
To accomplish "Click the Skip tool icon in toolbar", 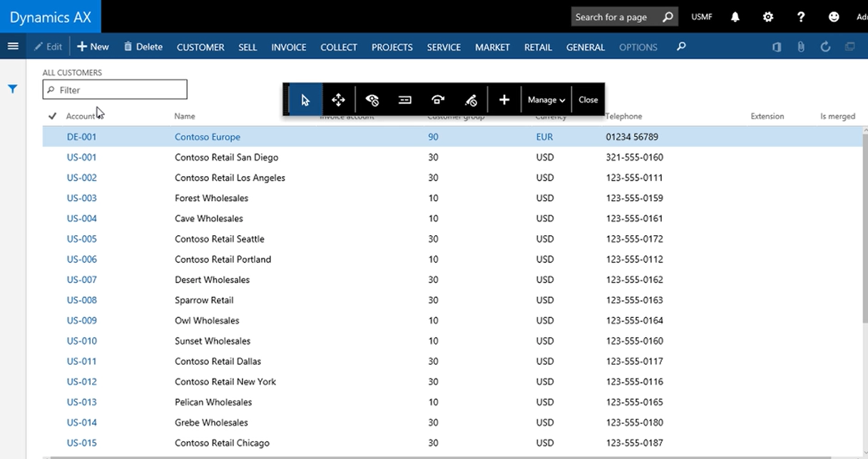I will 438,100.
